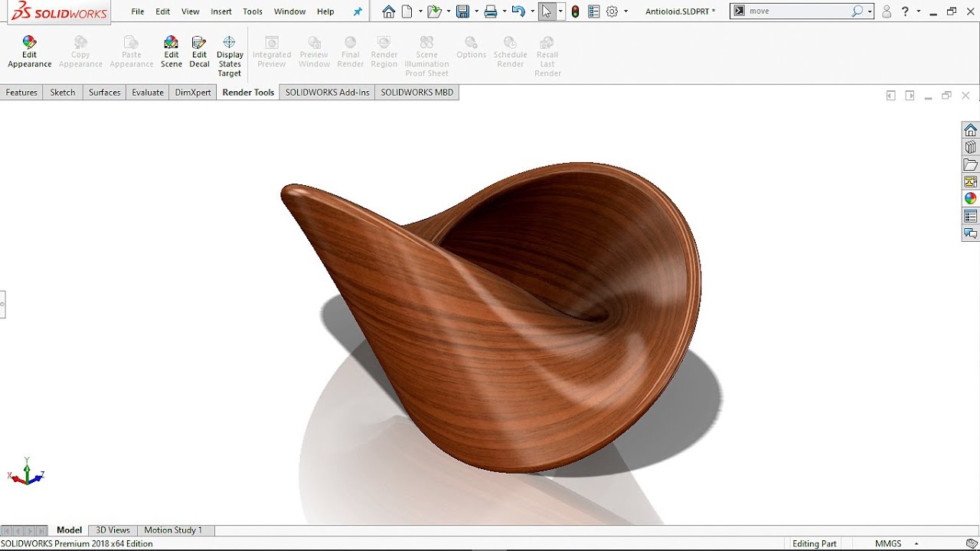
Task: Select Display States Target
Action: coord(230,57)
